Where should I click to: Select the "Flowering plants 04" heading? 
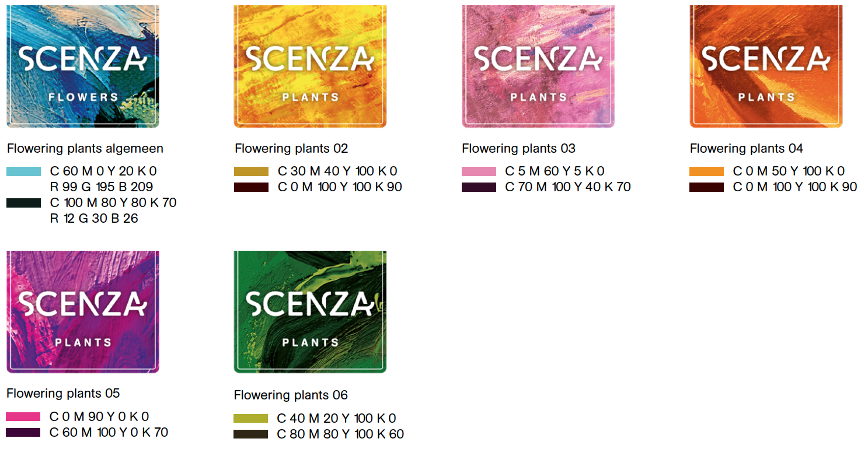click(x=747, y=149)
